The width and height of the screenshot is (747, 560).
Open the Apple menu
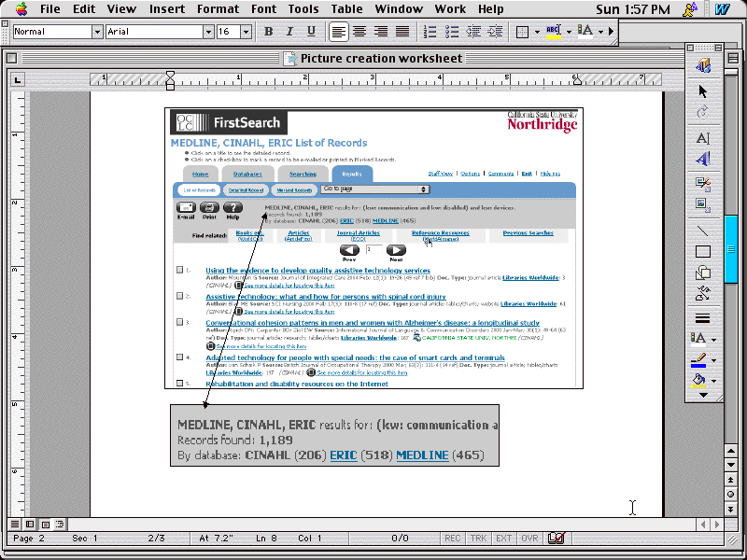tap(21, 8)
